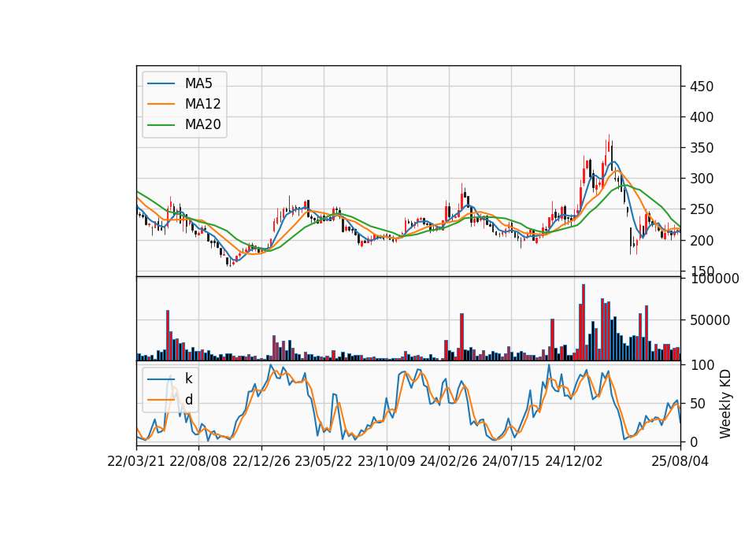Click the Weekly KD axis title

(725, 404)
